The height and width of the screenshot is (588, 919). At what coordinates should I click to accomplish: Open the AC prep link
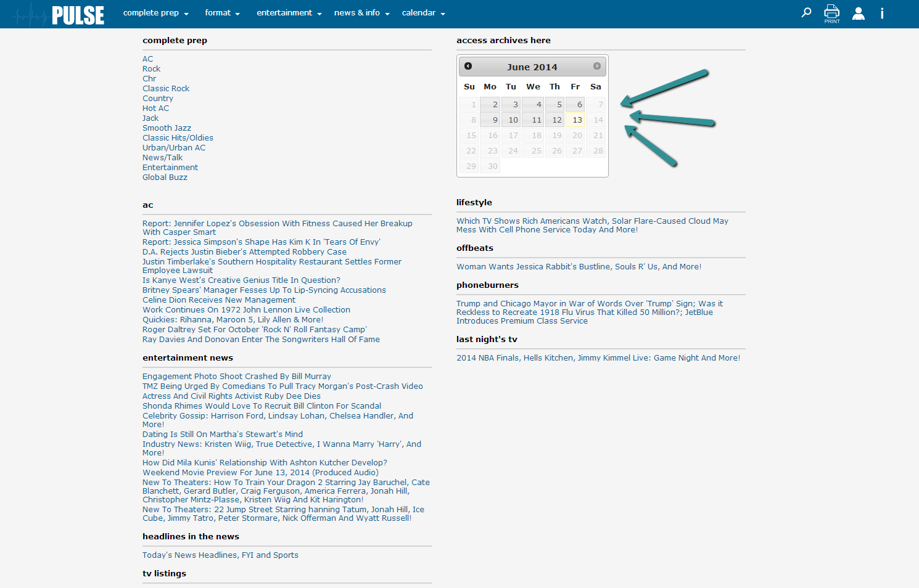pos(147,59)
